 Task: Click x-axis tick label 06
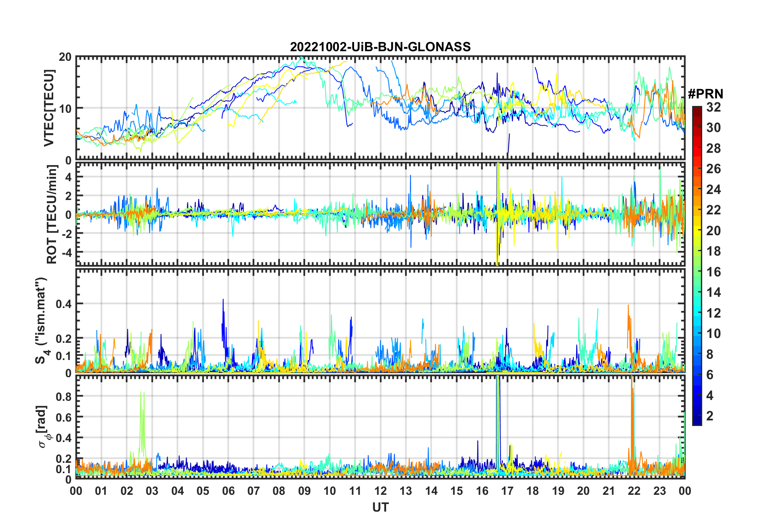click(228, 491)
